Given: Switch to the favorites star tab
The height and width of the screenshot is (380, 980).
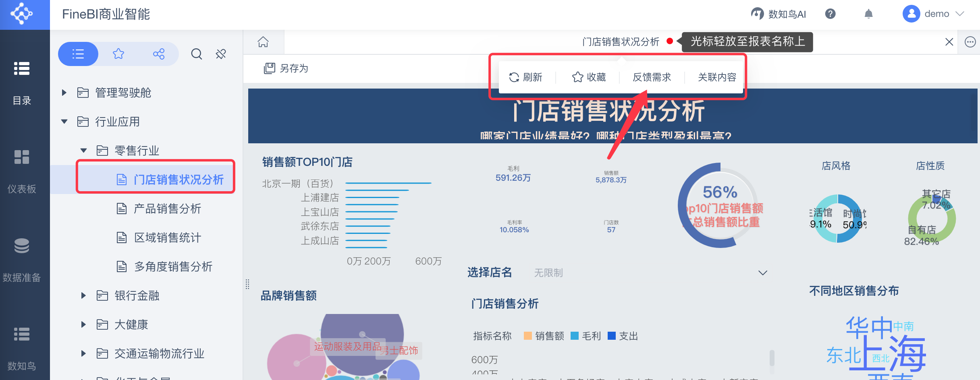Looking at the screenshot, I should [118, 54].
